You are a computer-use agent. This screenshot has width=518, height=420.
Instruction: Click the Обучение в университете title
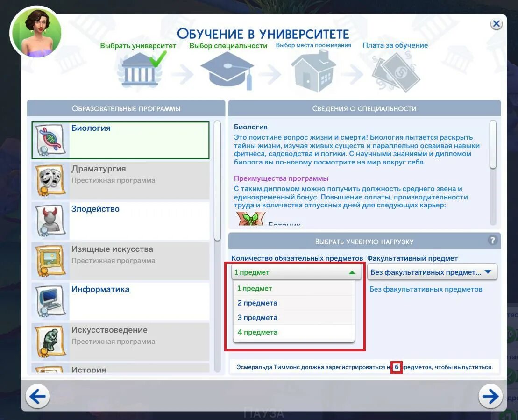(x=263, y=34)
